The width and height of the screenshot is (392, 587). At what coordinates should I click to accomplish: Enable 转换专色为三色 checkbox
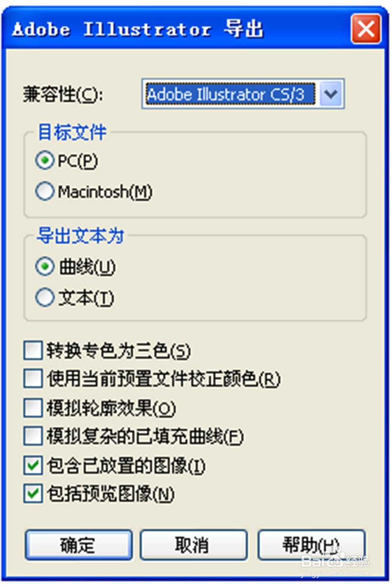click(x=33, y=350)
